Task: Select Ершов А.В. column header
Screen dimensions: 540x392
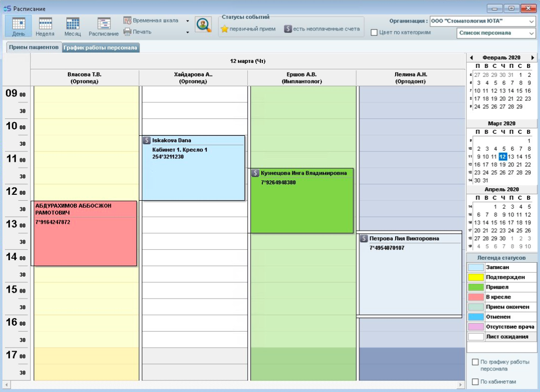Action: tap(302, 78)
